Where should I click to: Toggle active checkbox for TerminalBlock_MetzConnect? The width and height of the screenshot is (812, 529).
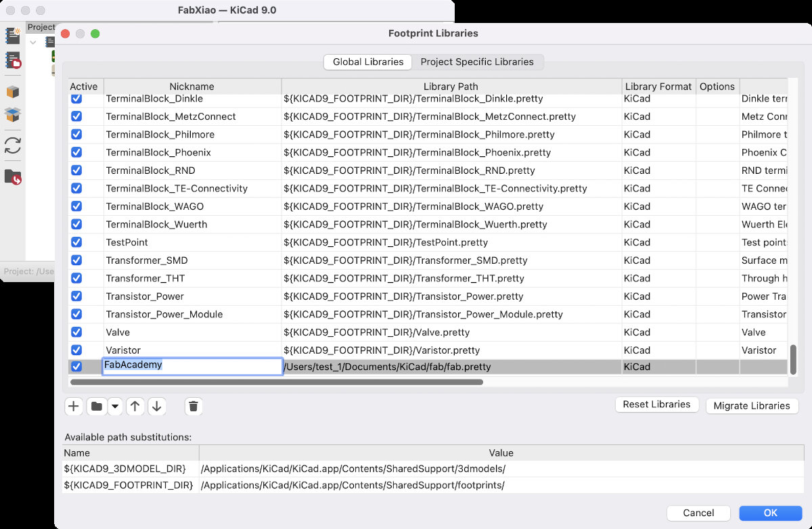76,116
